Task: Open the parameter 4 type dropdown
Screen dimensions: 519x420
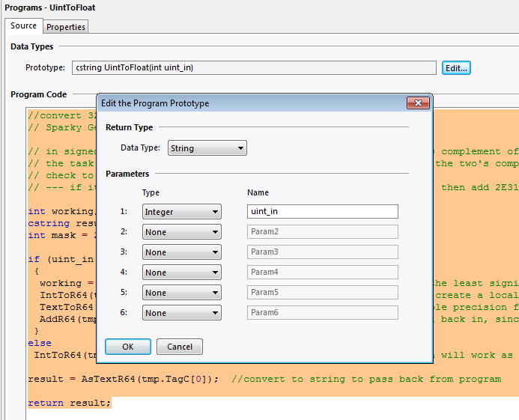Action: coord(182,272)
